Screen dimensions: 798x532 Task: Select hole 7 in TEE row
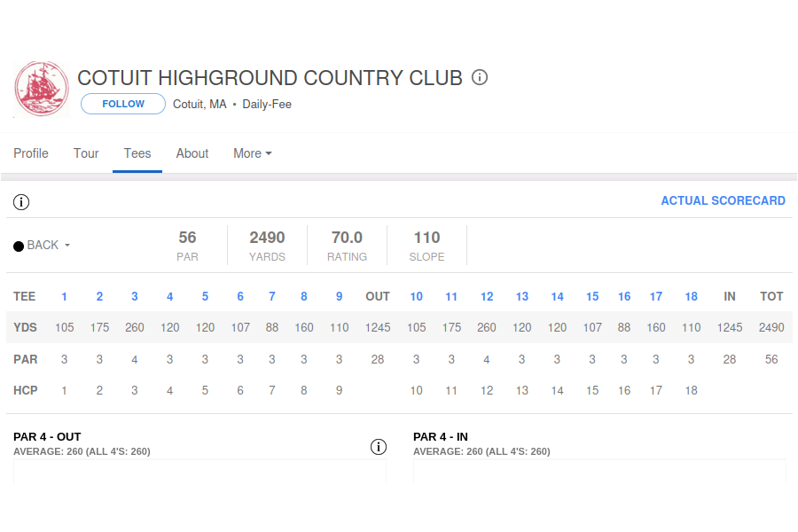point(272,297)
